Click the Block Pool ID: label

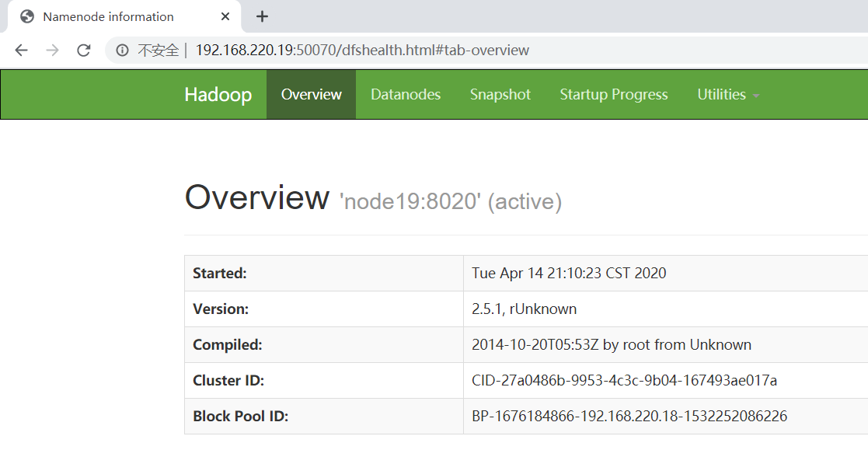tap(240, 417)
